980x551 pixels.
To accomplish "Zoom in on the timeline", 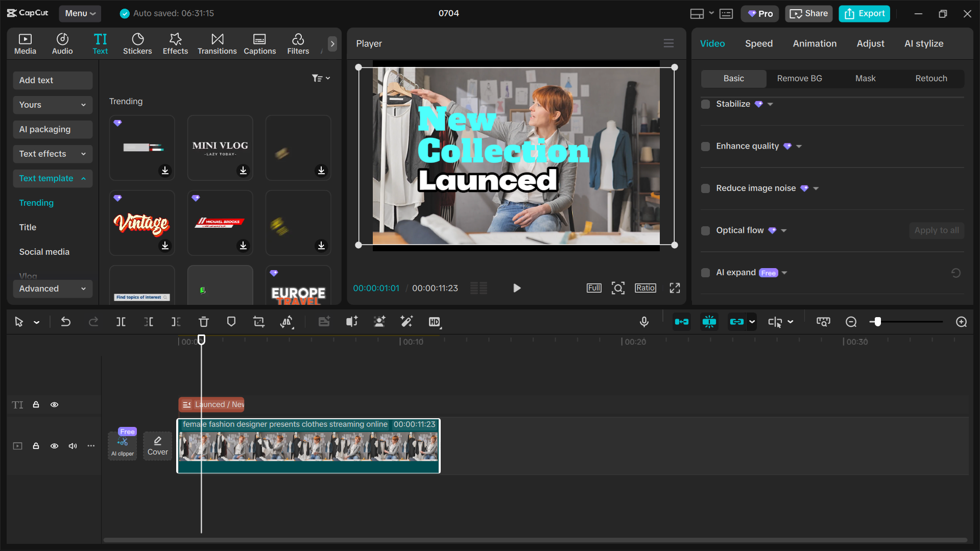I will tap(961, 322).
